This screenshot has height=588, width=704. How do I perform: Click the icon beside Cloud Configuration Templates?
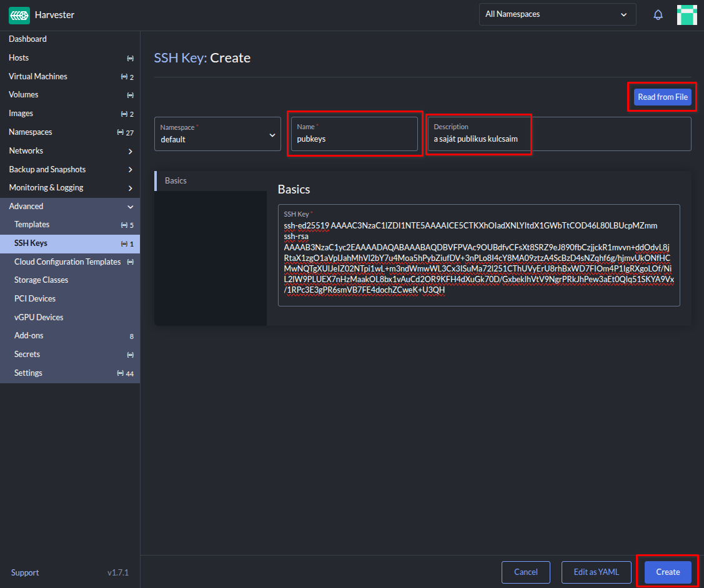(x=130, y=262)
